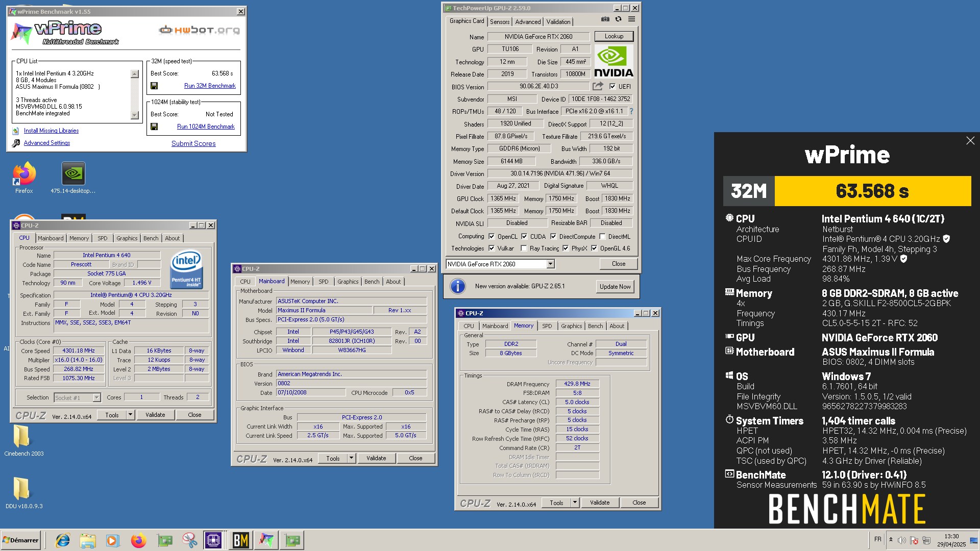This screenshot has width=980, height=551.
Task: Click the Run 32M Benchmark link
Action: (210, 86)
